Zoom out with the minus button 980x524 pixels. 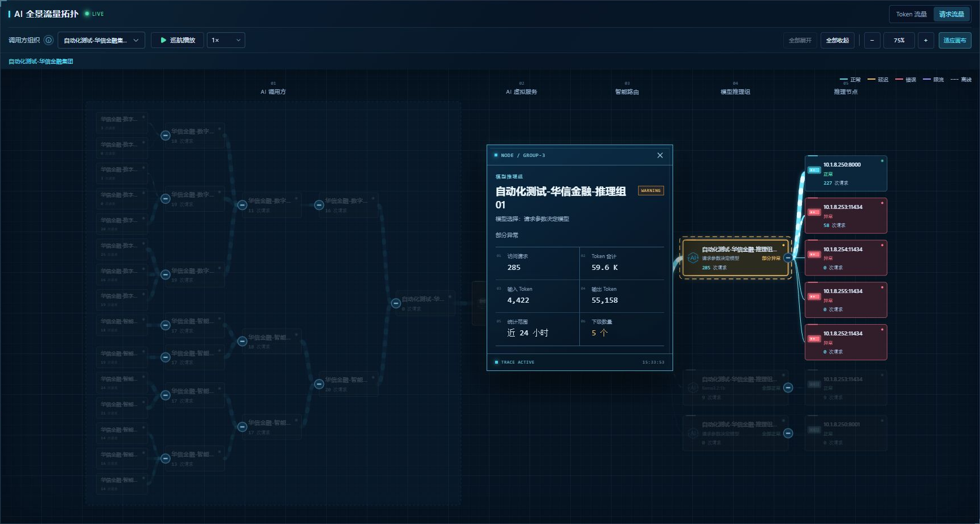[872, 40]
